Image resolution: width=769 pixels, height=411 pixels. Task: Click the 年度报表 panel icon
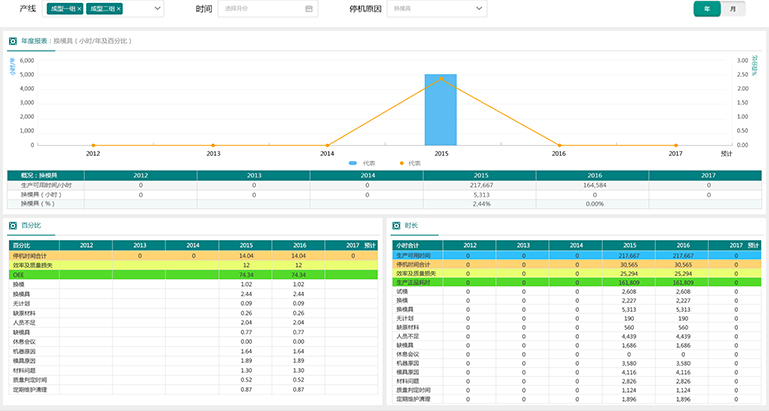[13, 42]
